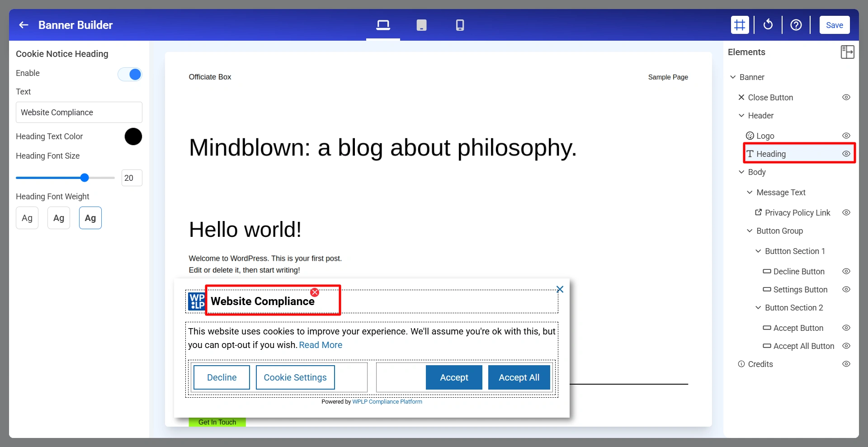This screenshot has width=868, height=447.
Task: Edit the Website Compliance text field
Action: (x=79, y=112)
